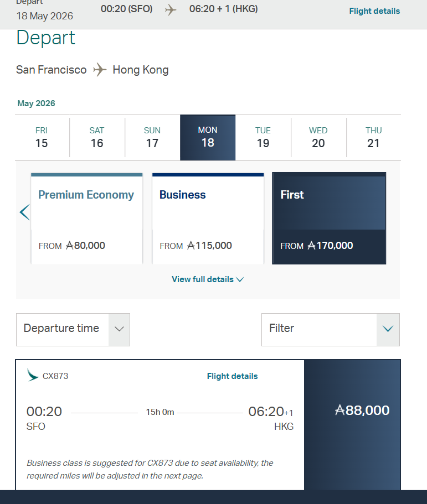This screenshot has width=427, height=504.
Task: Click the airplane icon in the top summary bar
Action: pyautogui.click(x=171, y=10)
